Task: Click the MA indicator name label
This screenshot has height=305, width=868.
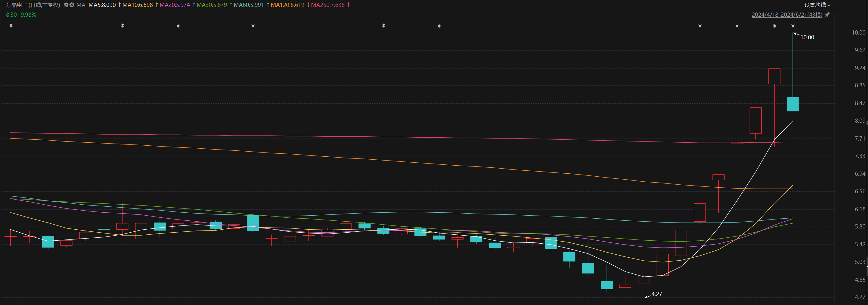Action: (x=81, y=5)
